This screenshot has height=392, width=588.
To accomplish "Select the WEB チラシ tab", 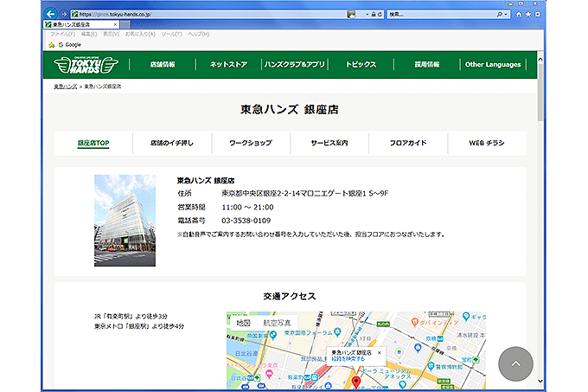I will coord(487,143).
